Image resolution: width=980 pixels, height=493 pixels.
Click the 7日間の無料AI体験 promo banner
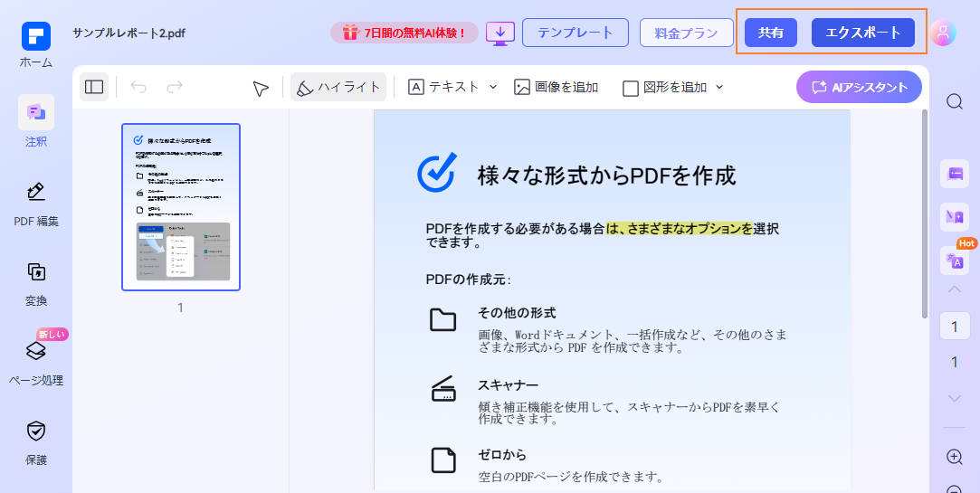[x=404, y=33]
